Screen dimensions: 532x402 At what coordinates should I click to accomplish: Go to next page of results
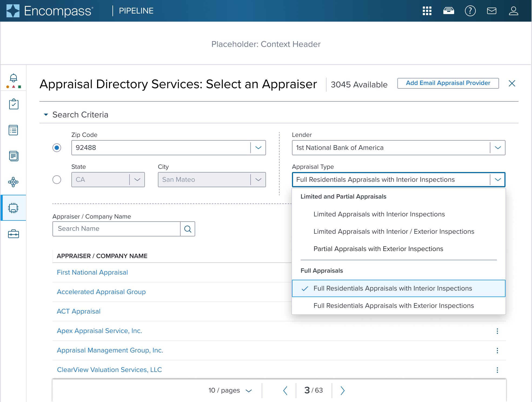tap(342, 390)
